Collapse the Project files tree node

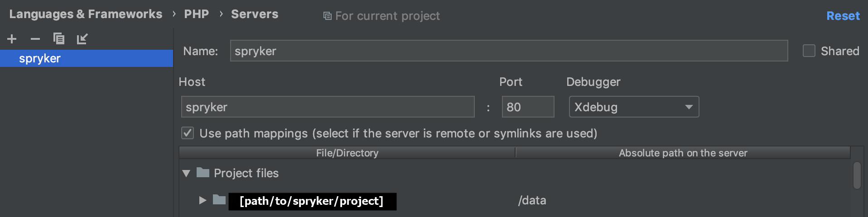186,173
